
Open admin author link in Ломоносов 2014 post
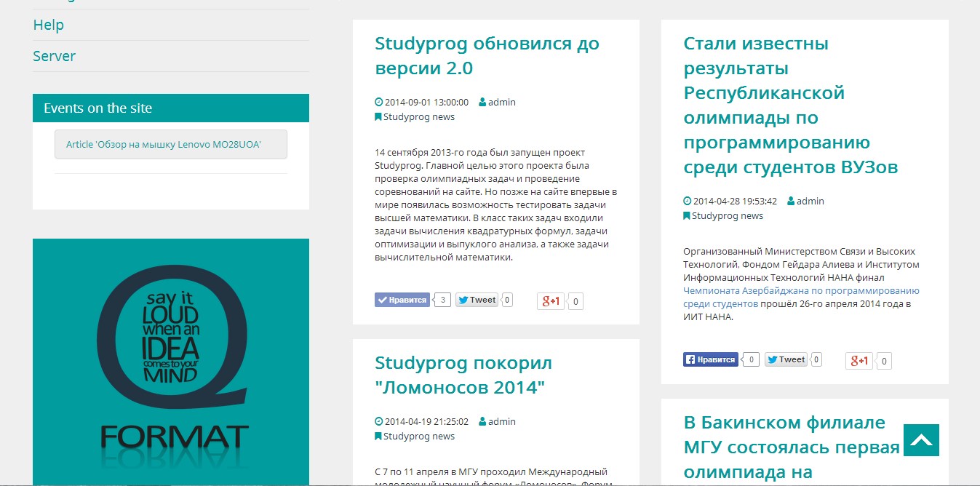[x=502, y=422]
